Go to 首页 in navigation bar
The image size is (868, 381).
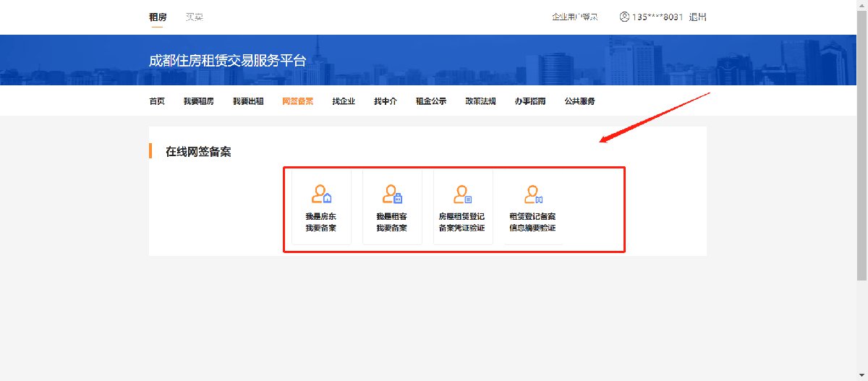(x=157, y=101)
